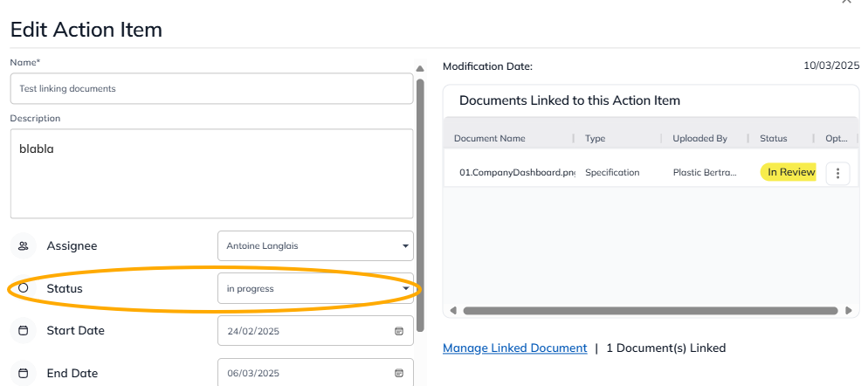Screen dimensions: 868x386
Task: Expand the Status dropdown showing in progress
Action: point(405,288)
